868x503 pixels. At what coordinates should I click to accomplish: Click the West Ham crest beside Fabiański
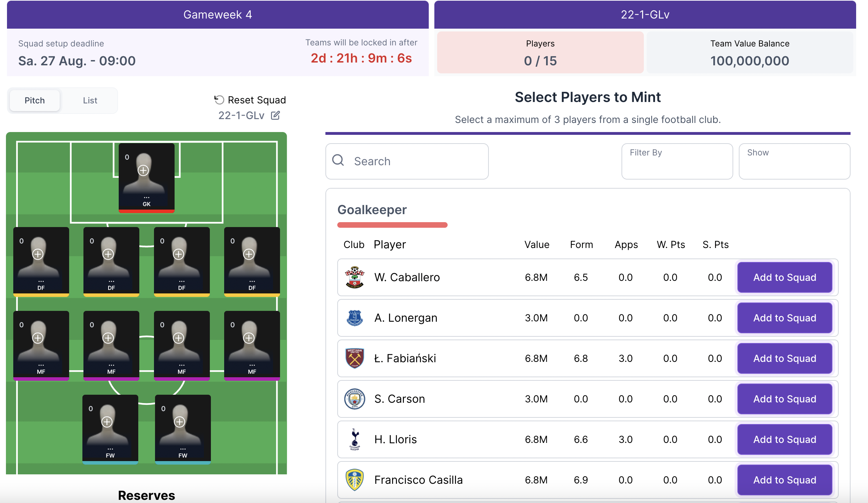coord(354,358)
